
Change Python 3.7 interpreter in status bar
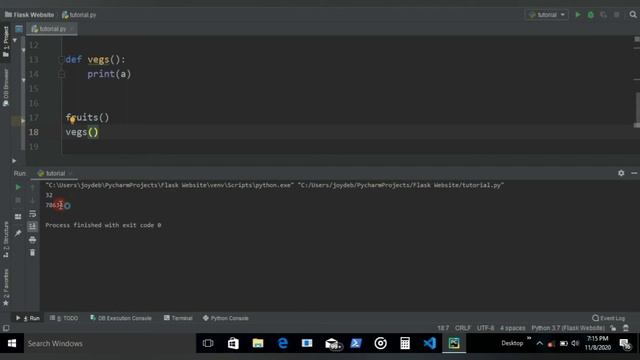(x=567, y=328)
